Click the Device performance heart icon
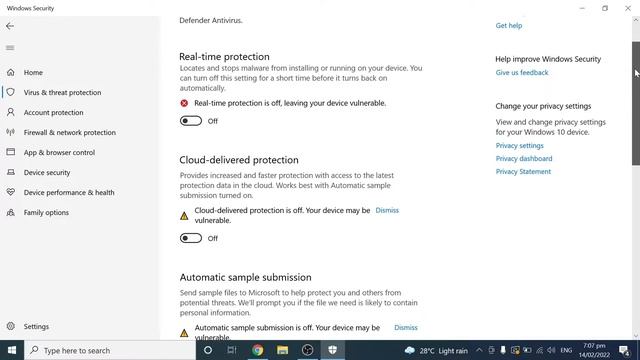The width and height of the screenshot is (640, 360). (11, 192)
